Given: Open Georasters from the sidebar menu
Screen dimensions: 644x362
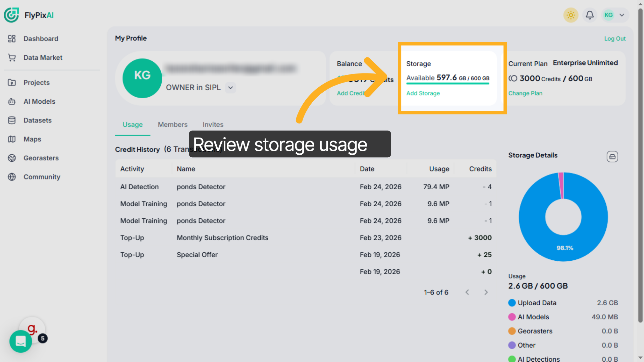Looking at the screenshot, I should pyautogui.click(x=41, y=158).
